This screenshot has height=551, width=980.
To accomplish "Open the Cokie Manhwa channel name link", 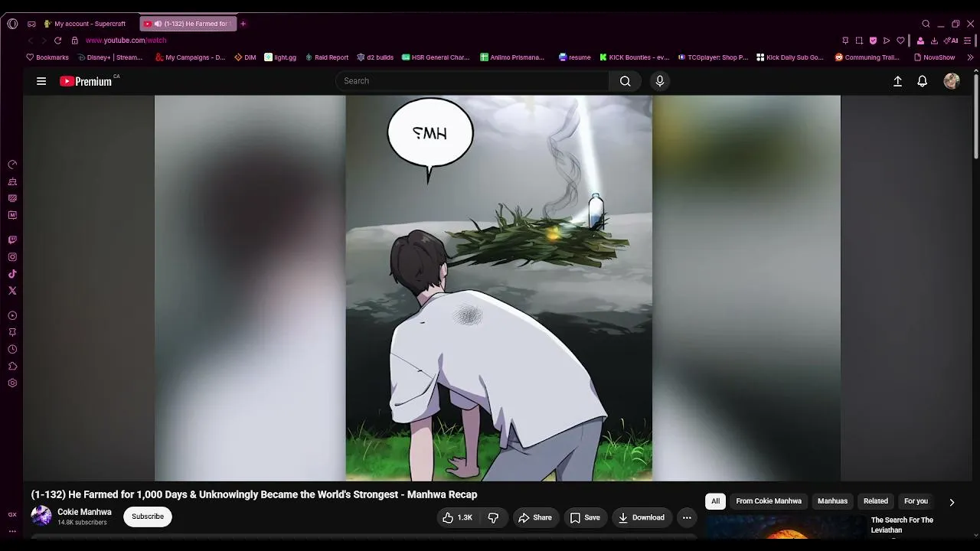I will 84,512.
